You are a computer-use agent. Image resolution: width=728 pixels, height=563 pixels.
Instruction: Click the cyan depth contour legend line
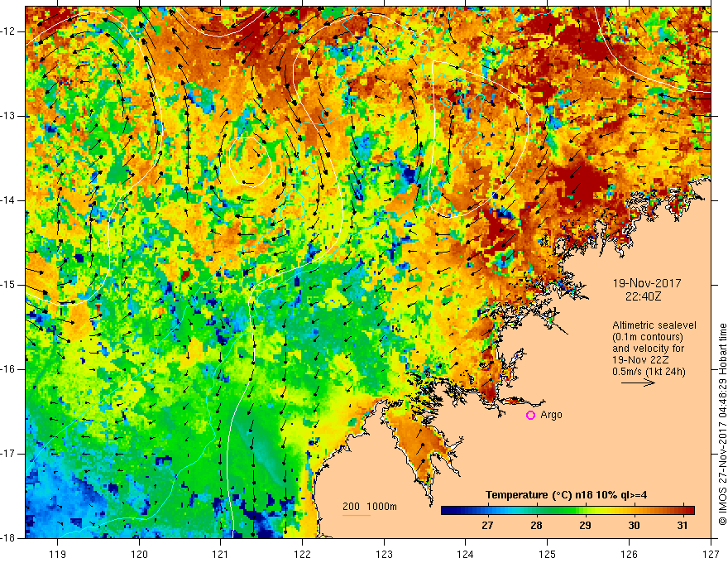click(x=357, y=515)
